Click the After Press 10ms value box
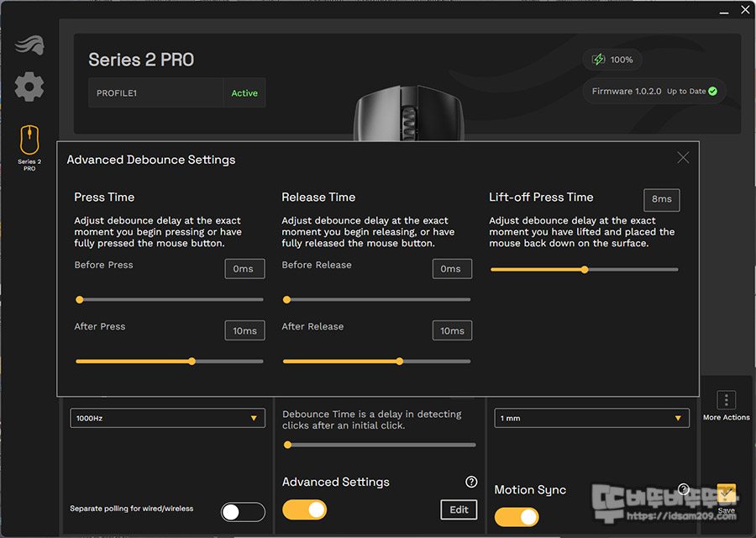Screen dimensions: 756x538 tap(244, 330)
